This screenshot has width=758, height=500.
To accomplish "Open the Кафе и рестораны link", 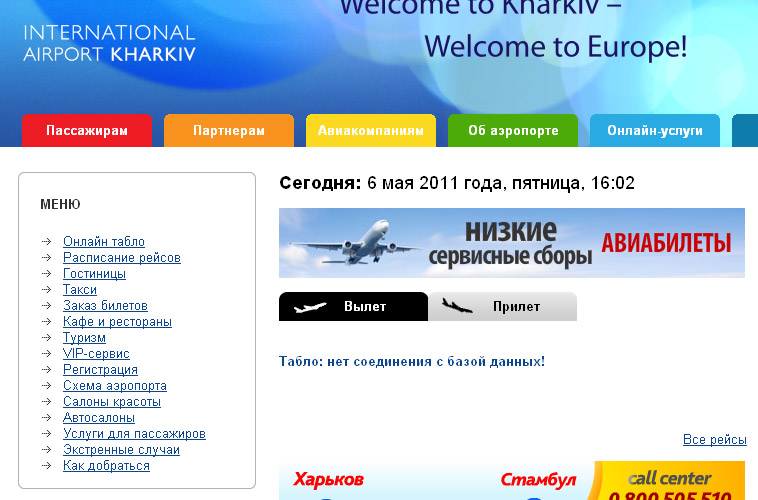I will point(117,322).
